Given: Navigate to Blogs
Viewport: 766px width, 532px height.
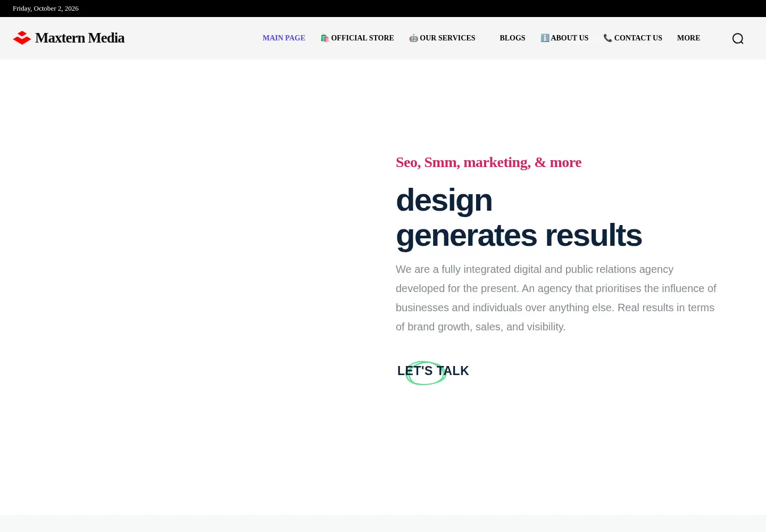Looking at the screenshot, I should (512, 38).
